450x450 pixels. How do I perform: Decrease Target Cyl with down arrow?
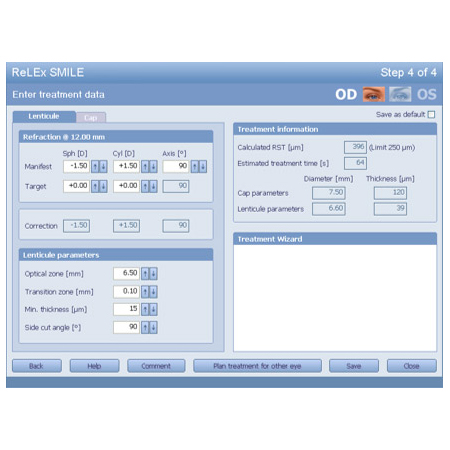pos(153,186)
